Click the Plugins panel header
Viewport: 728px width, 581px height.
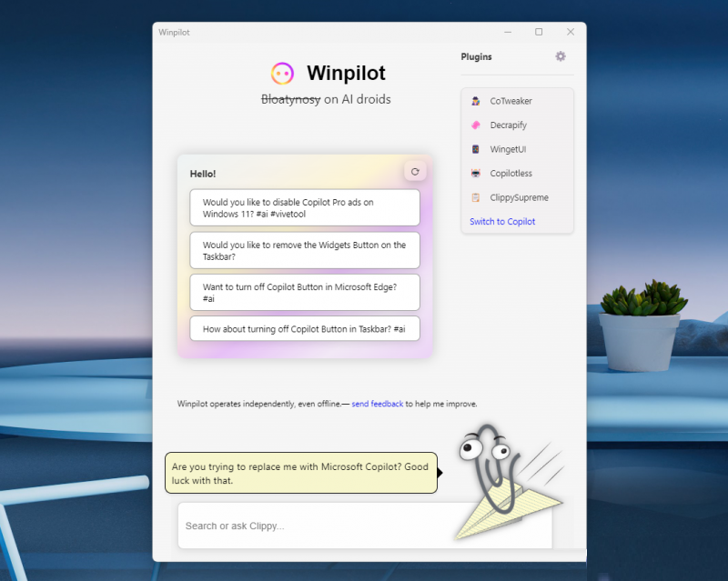tap(476, 56)
